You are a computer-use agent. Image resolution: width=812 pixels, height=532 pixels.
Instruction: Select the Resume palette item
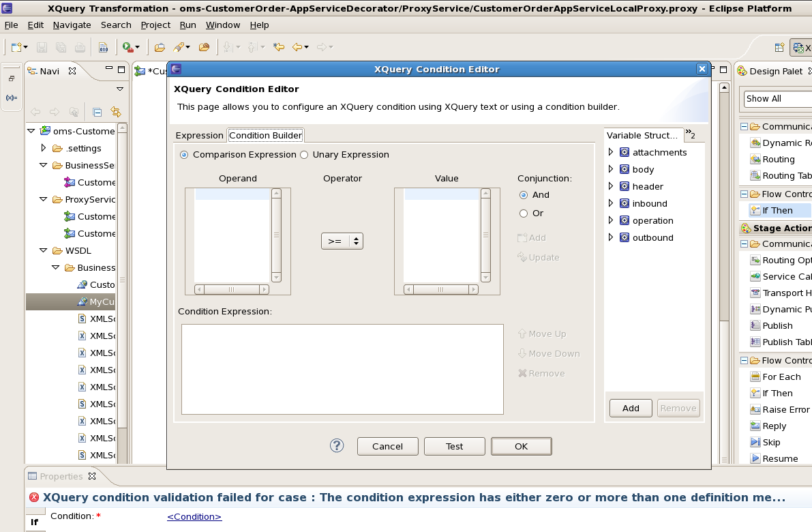tap(775, 458)
